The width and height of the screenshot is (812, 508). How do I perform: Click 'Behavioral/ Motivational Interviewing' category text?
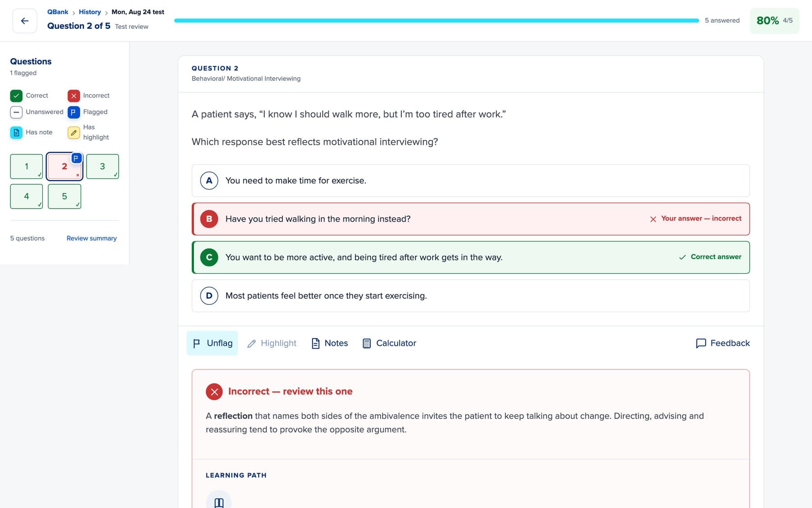(x=246, y=79)
